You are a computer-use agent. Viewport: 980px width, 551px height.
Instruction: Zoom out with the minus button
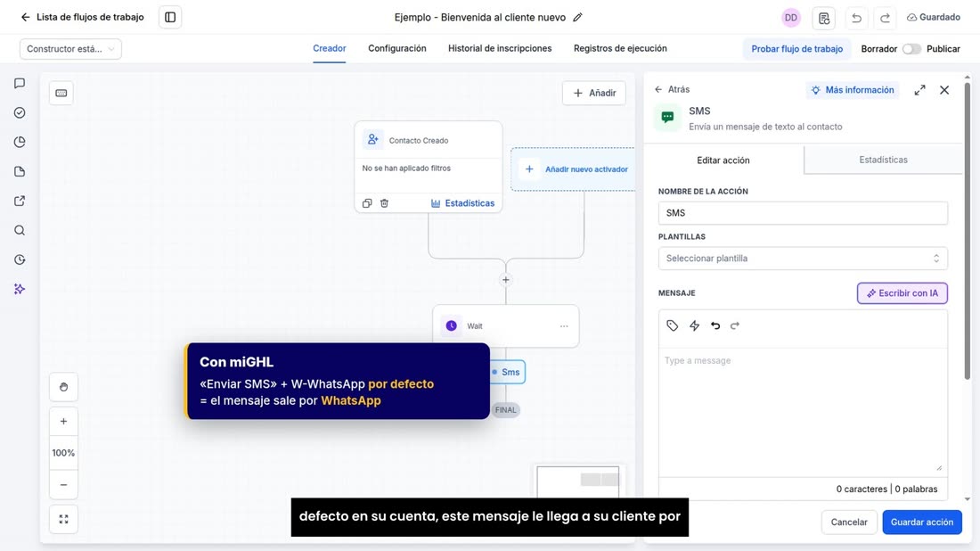[x=64, y=485]
